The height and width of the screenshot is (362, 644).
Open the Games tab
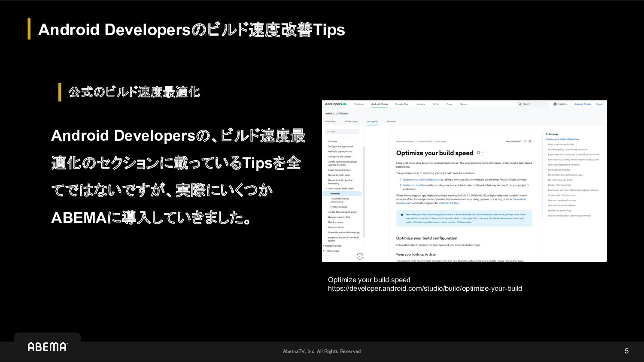[x=464, y=104]
